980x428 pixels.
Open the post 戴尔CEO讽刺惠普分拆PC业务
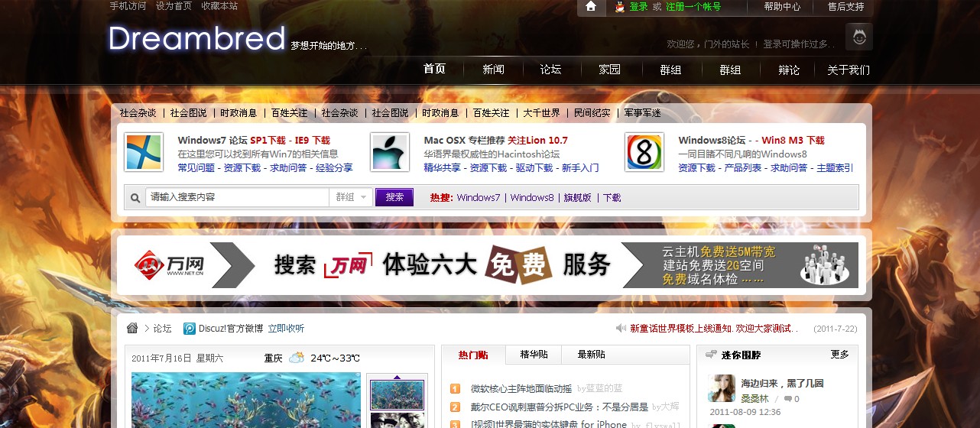click(560, 407)
